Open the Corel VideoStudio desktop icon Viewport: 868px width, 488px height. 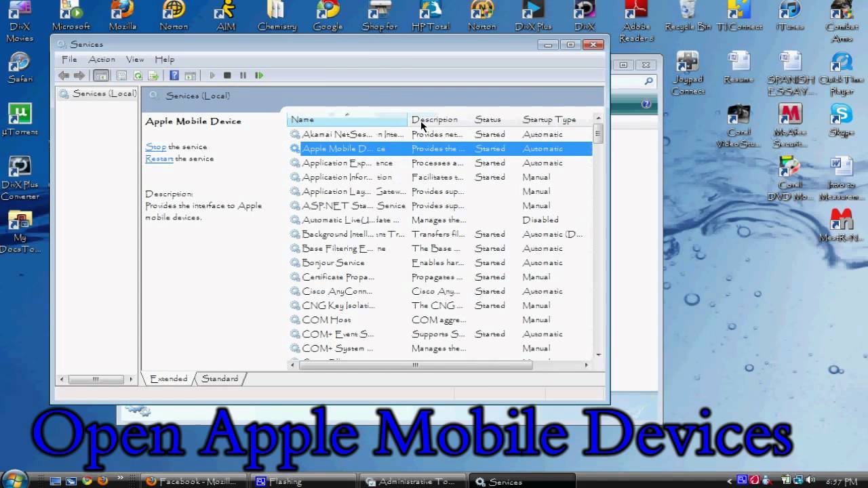click(x=738, y=126)
